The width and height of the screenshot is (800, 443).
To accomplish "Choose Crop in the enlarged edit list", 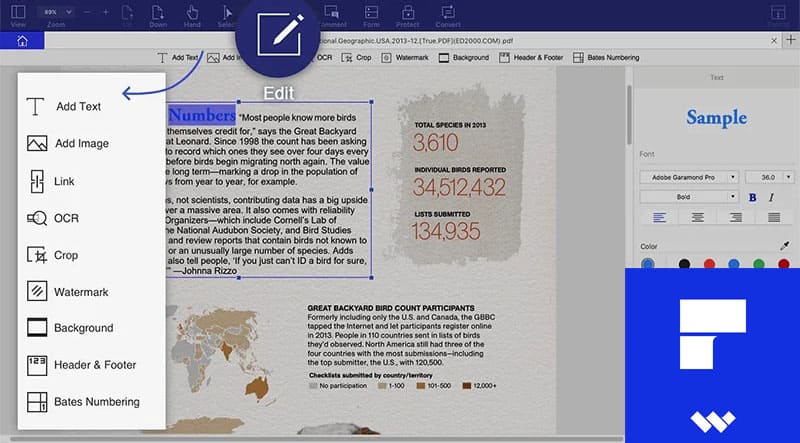I will click(53, 255).
